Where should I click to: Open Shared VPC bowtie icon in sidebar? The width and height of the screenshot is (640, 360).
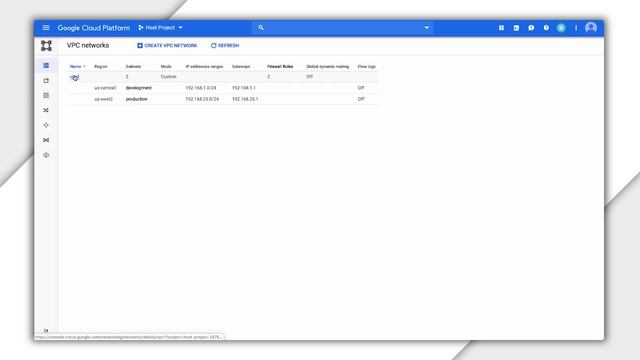46,140
